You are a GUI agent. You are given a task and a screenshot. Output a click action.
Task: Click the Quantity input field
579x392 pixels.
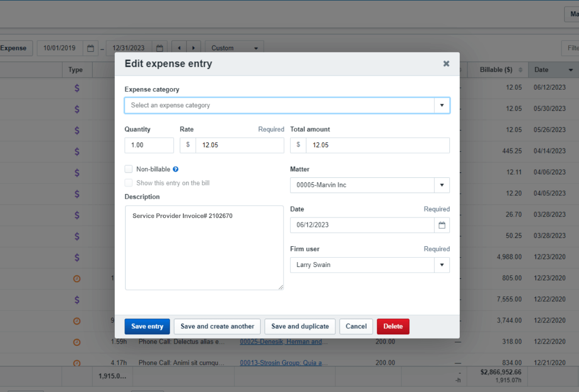[149, 145]
